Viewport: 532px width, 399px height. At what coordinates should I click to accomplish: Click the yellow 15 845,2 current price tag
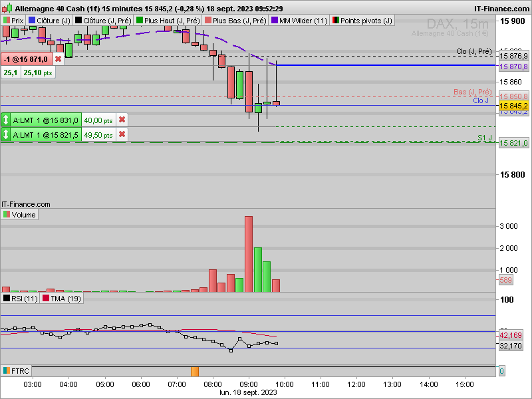[513, 106]
